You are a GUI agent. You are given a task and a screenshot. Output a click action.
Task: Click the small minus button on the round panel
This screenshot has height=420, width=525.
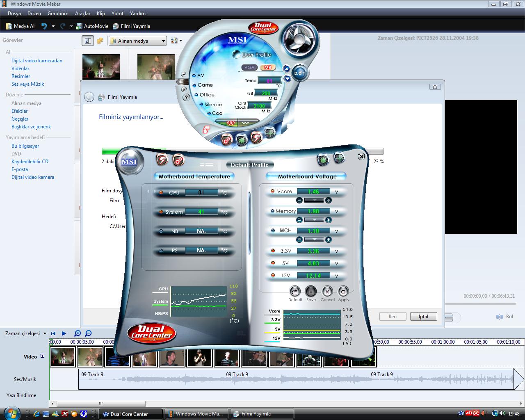[183, 74]
